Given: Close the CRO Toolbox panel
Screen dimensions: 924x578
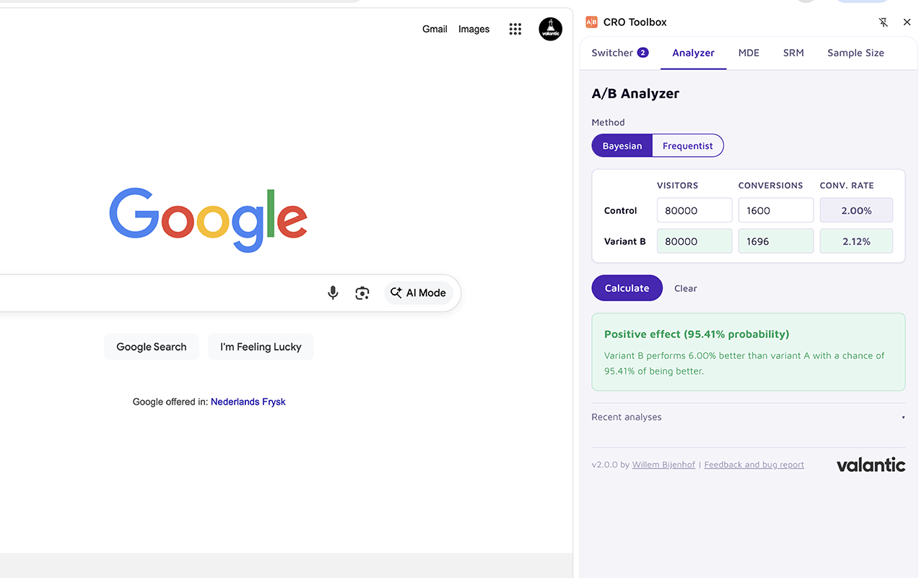Looking at the screenshot, I should click(907, 22).
